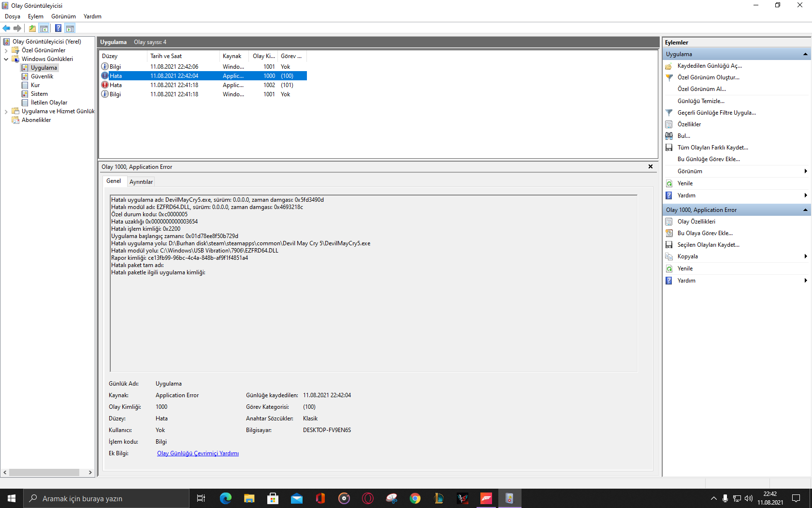Select Olay Görüntüleyicisi (Yerel) root node
This screenshot has width=812, height=508.
[47, 42]
